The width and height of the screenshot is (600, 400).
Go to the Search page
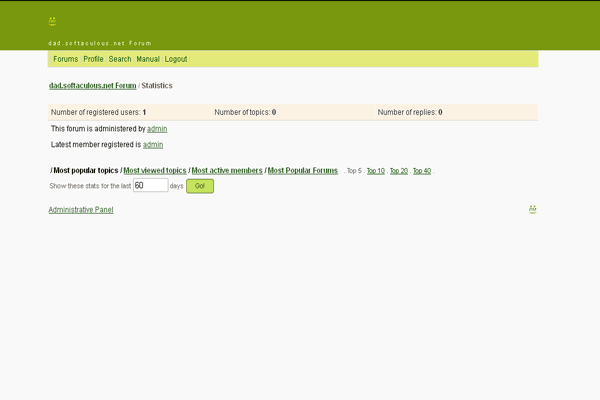click(120, 60)
